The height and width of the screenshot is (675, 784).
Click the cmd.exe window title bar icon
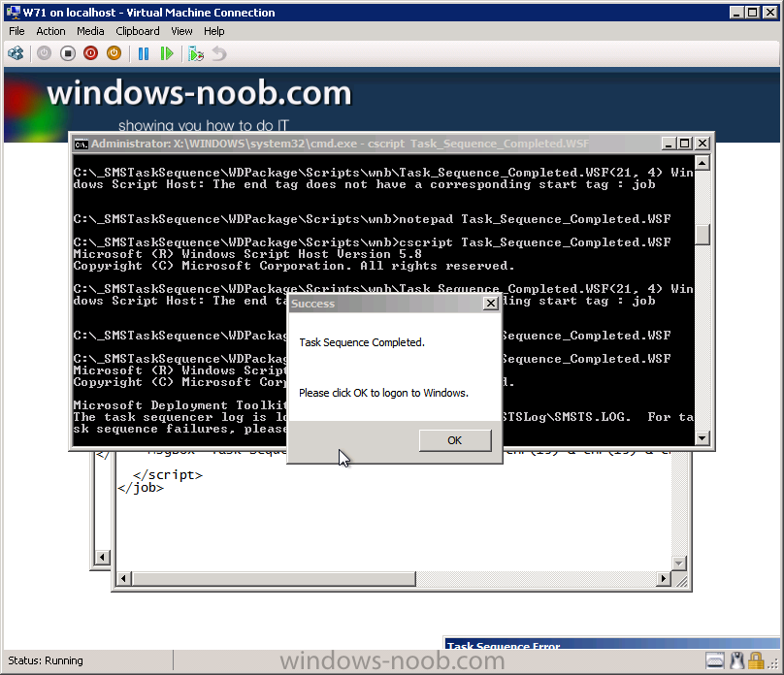pos(81,144)
